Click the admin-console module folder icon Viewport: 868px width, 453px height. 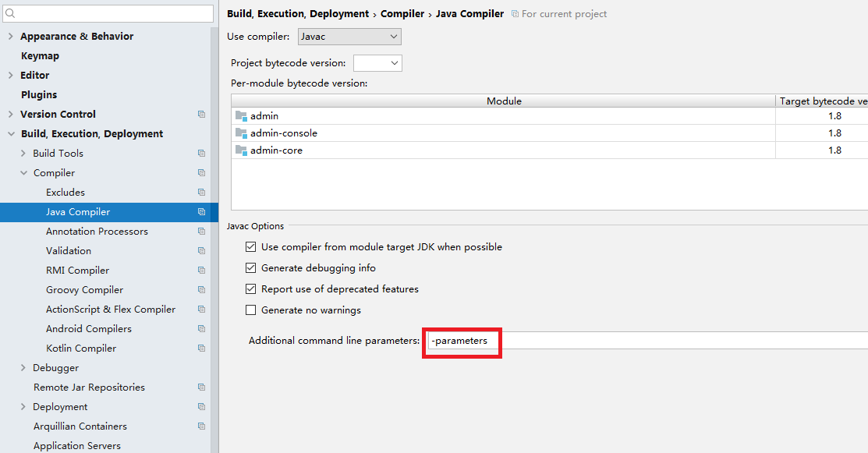pos(241,133)
